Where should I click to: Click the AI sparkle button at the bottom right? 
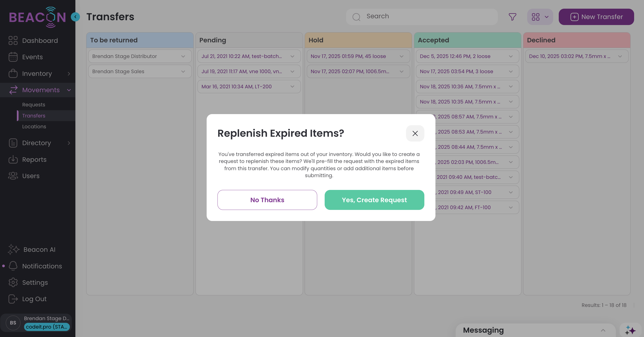[x=630, y=330]
